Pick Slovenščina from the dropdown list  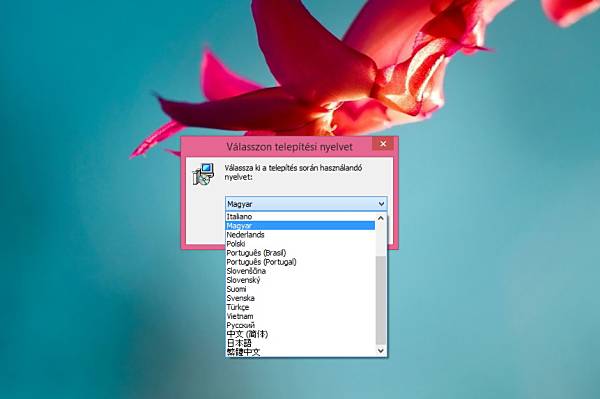pyautogui.click(x=300, y=271)
